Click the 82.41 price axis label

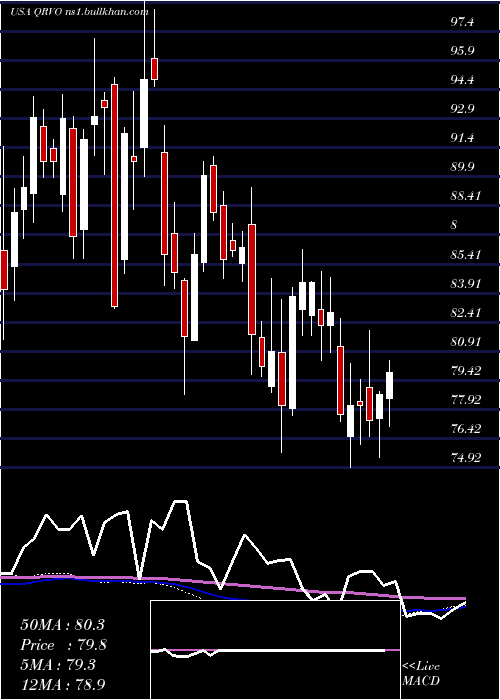(466, 313)
